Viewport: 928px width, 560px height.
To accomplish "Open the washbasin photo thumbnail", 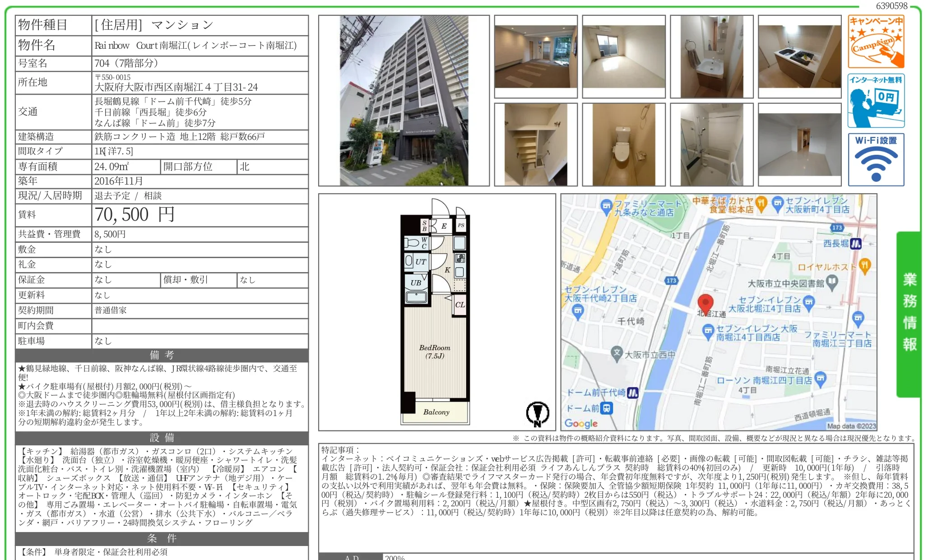I will click(x=711, y=56).
